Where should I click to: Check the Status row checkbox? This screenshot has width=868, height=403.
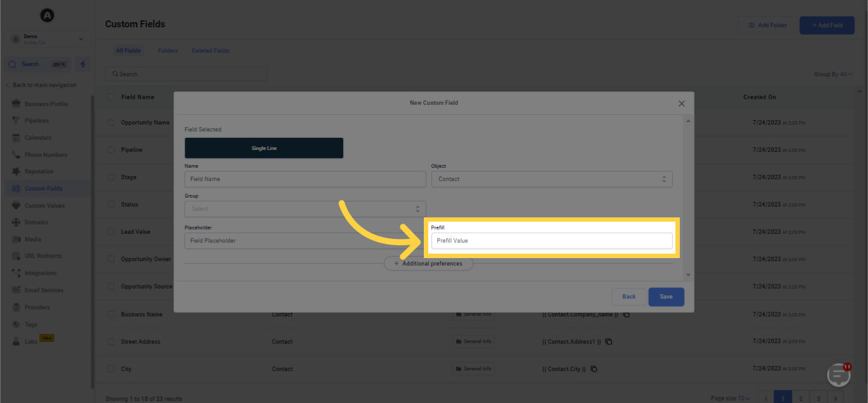point(111,205)
